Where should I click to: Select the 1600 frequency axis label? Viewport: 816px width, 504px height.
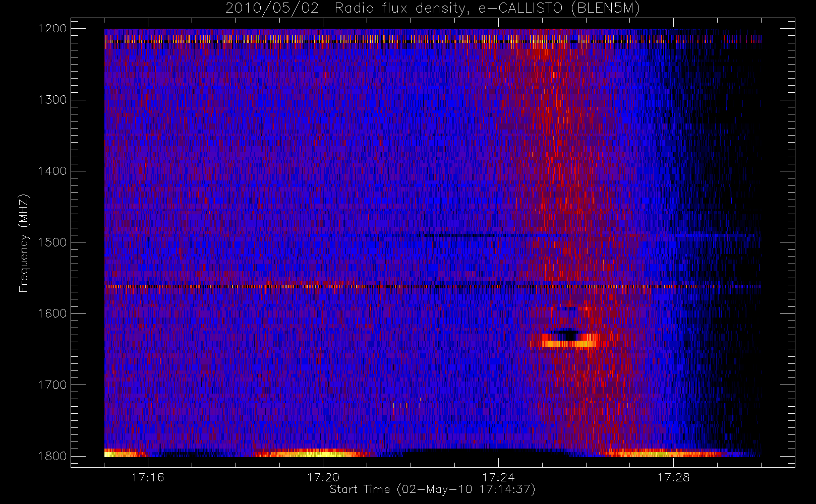click(52, 313)
